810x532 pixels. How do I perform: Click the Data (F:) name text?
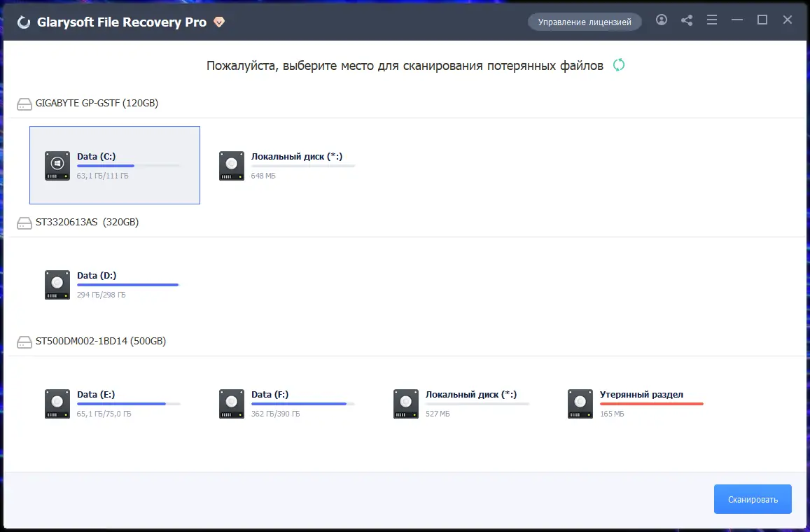pos(270,394)
